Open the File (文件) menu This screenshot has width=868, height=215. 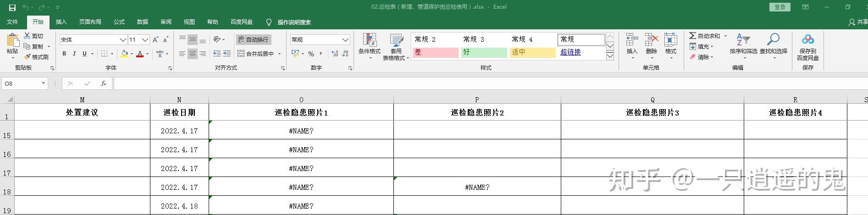[x=12, y=22]
